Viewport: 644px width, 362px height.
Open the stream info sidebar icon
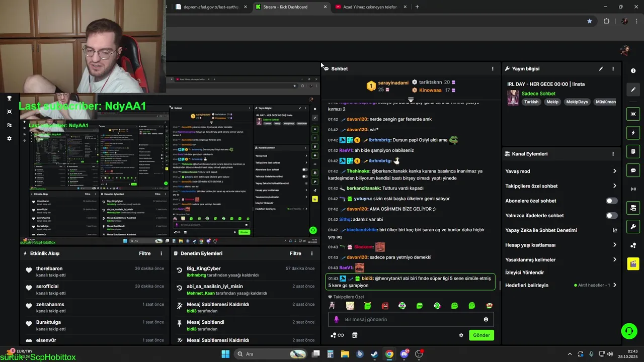coord(633,71)
